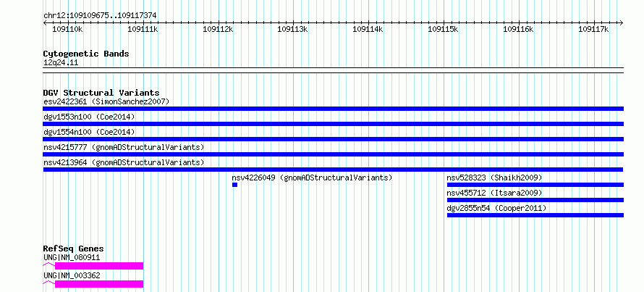
Task: Click the 109115k ruler tick label
Action: pyautogui.click(x=443, y=30)
